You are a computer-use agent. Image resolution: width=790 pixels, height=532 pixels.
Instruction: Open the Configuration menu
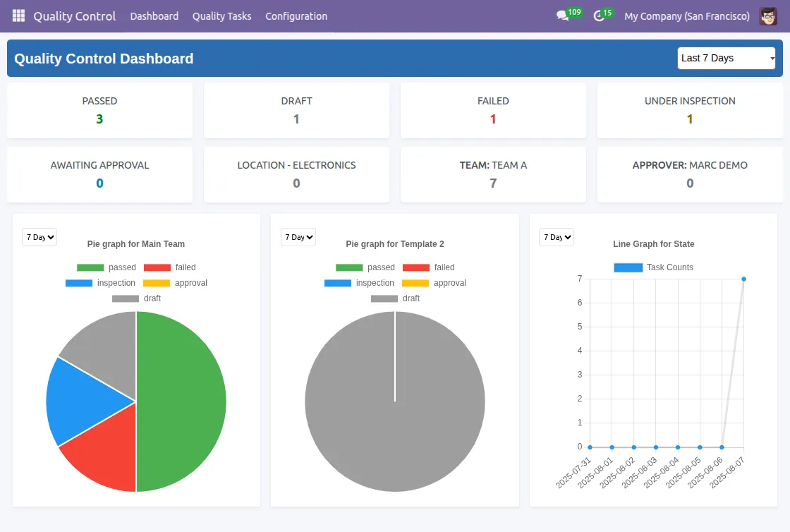[x=296, y=16]
